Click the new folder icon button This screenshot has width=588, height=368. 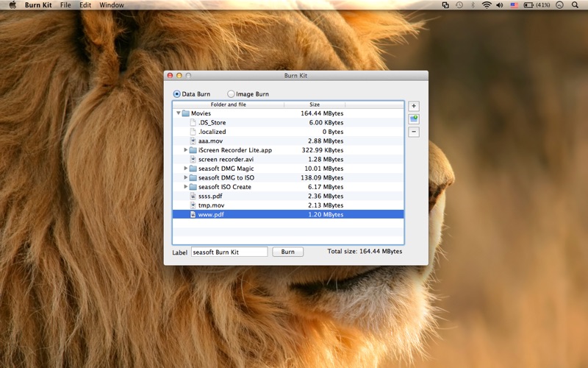click(x=414, y=118)
